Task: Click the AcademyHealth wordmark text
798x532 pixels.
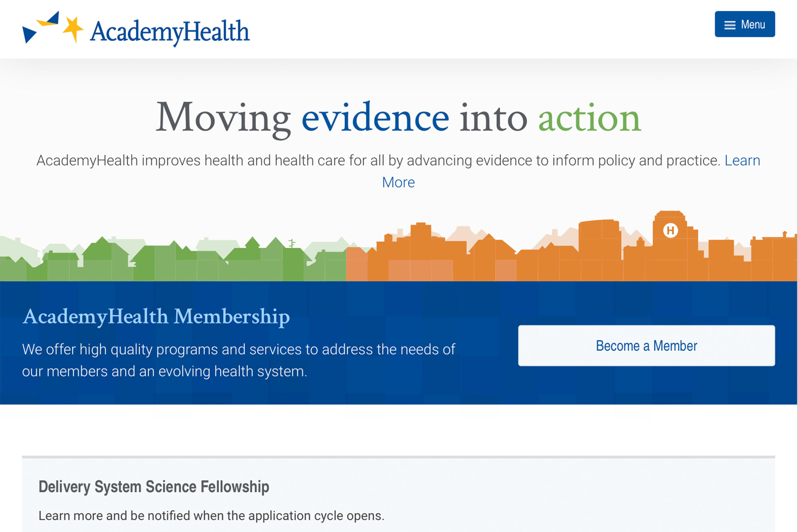Action: 170,32
